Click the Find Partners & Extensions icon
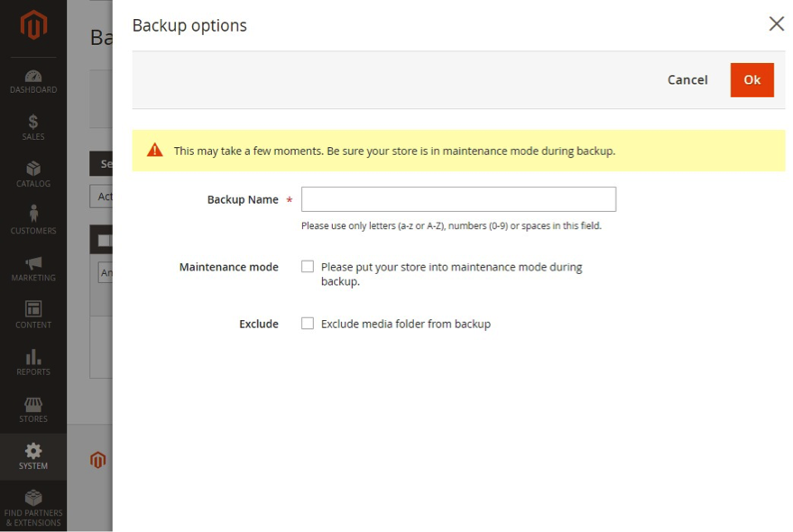793x532 pixels. pyautogui.click(x=33, y=505)
